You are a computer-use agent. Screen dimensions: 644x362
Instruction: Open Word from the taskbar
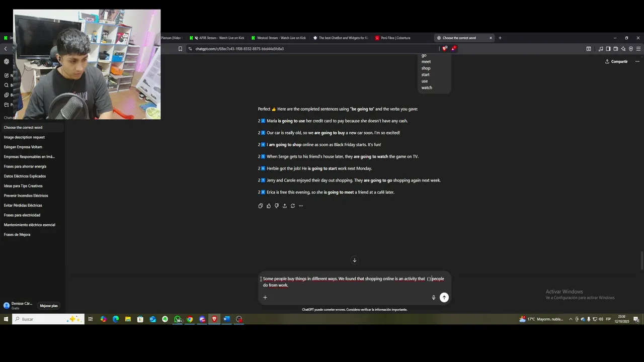[226, 319]
